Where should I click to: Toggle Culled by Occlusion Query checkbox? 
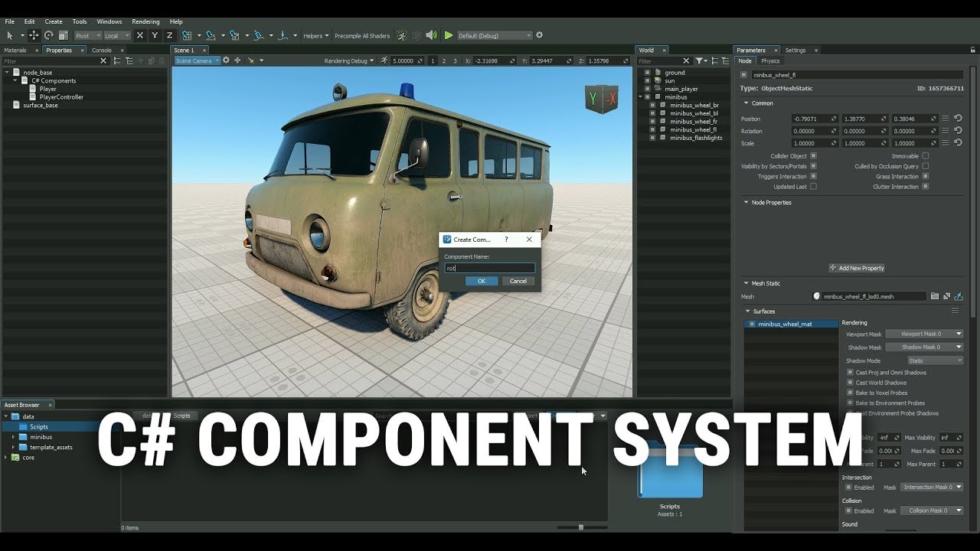point(925,166)
